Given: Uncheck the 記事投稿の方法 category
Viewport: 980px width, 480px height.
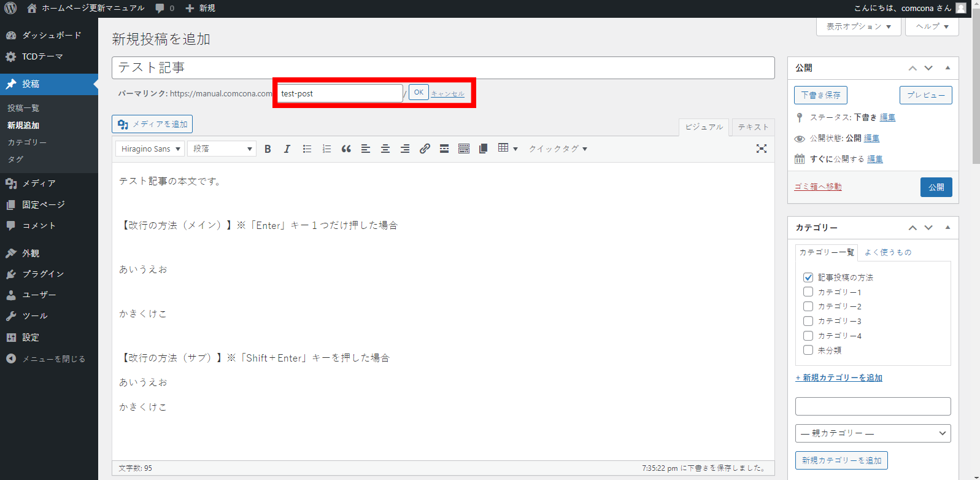Looking at the screenshot, I should tap(808, 277).
